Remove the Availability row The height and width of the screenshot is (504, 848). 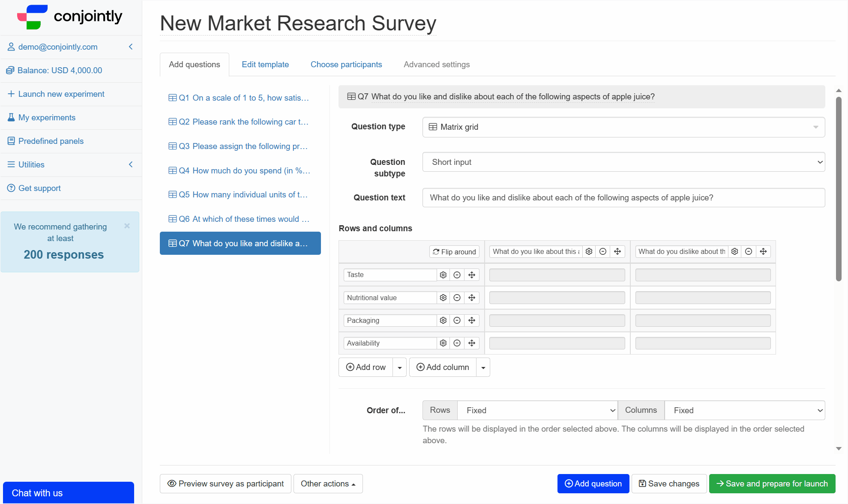pos(457,343)
